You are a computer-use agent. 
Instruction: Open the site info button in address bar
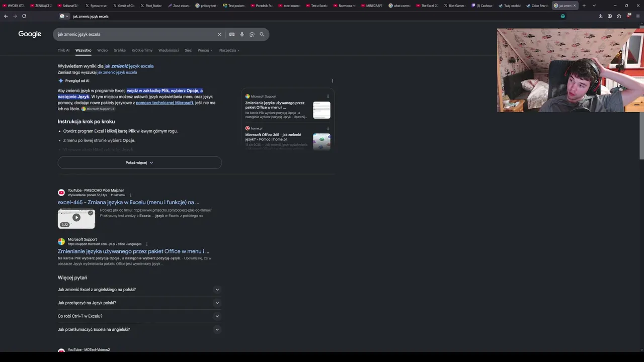pyautogui.click(x=64, y=16)
